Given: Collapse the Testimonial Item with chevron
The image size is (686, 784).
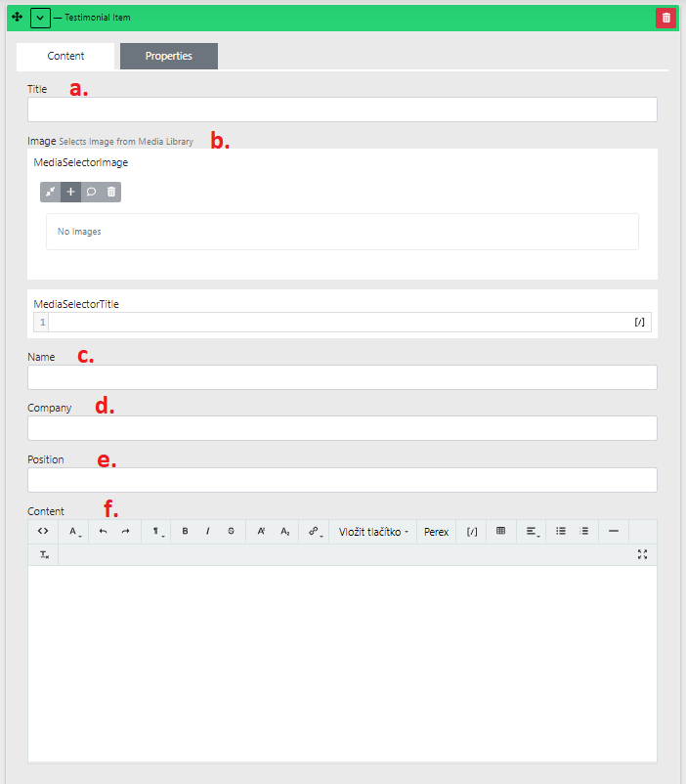Looking at the screenshot, I should 40,18.
